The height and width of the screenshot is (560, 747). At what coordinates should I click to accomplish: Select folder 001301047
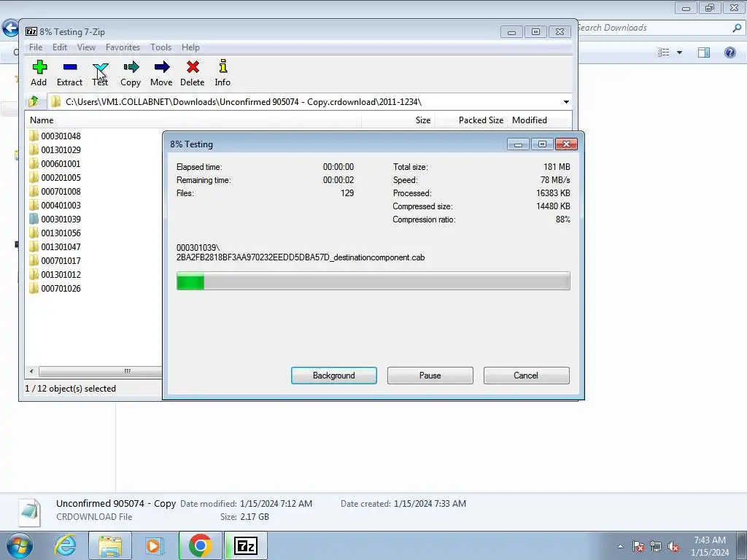pos(61,246)
